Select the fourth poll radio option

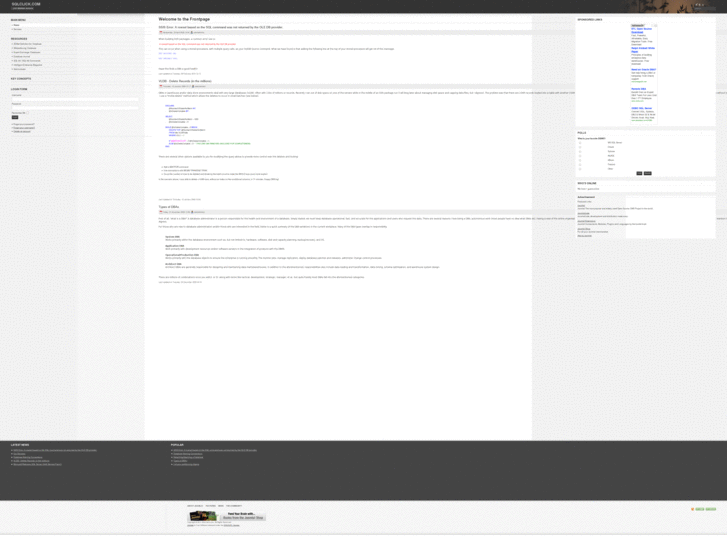(580, 156)
